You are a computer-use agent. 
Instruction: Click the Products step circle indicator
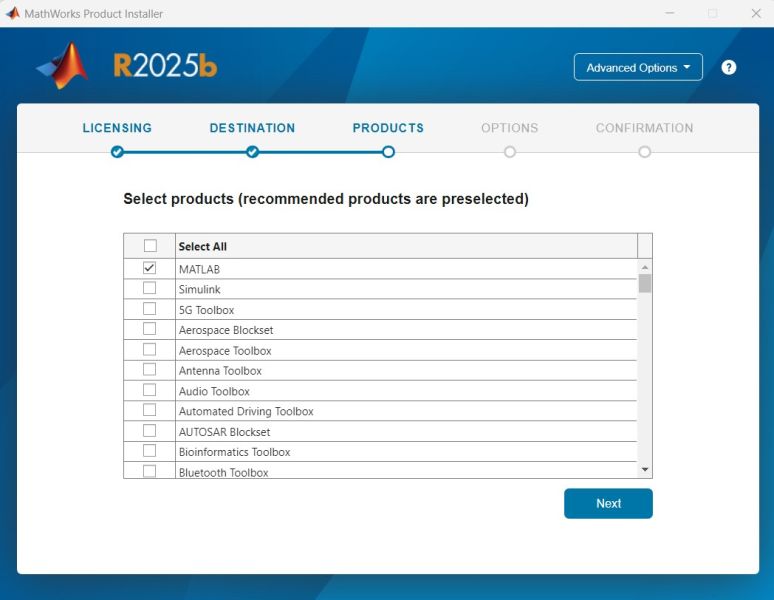point(388,152)
